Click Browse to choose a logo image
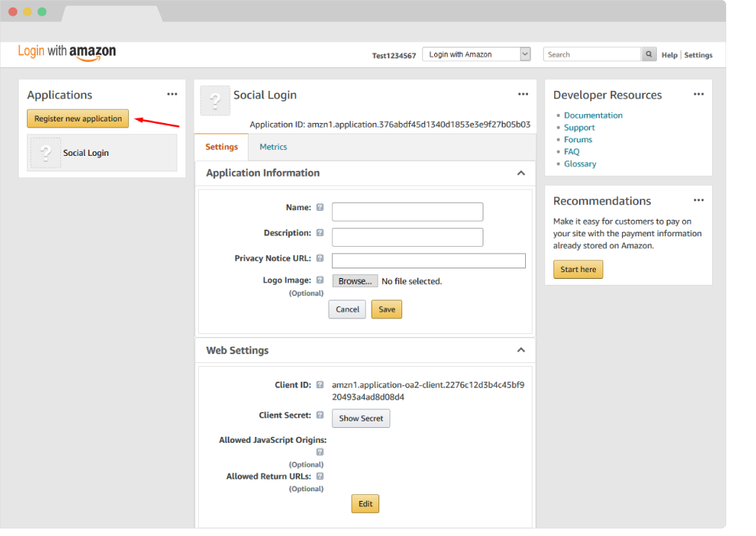The image size is (756, 536). tap(355, 281)
